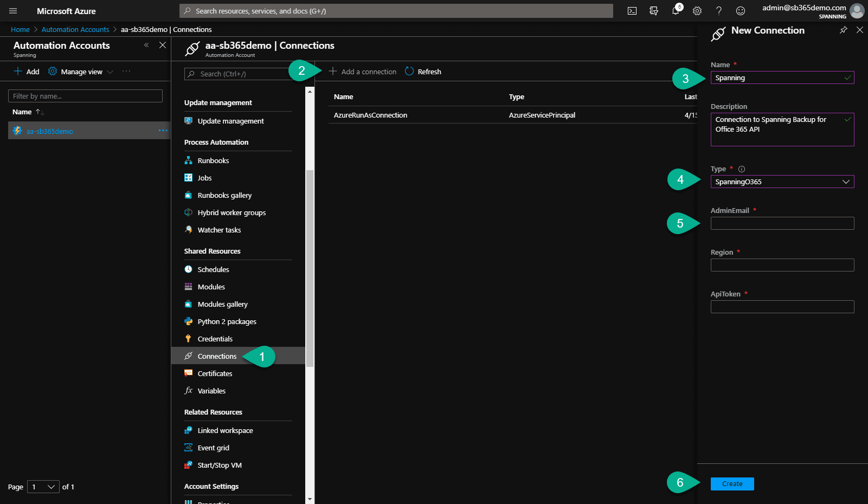
Task: Click Add a connection
Action: (363, 72)
